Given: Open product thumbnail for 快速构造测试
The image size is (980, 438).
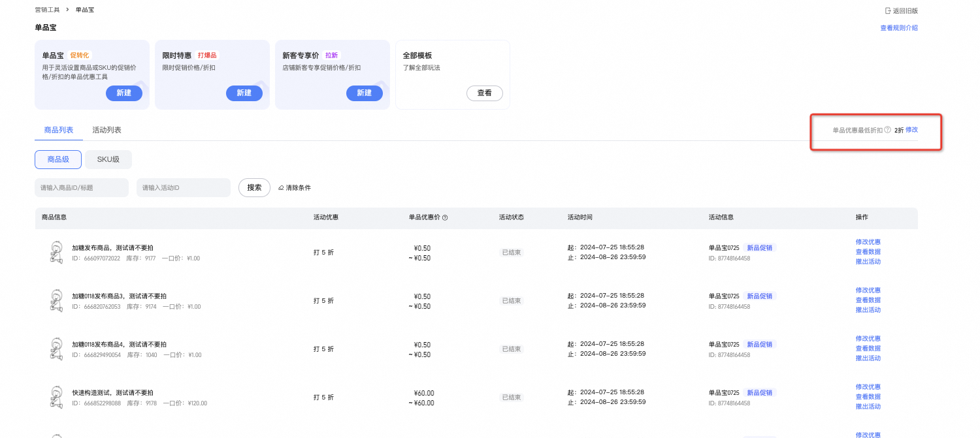Looking at the screenshot, I should pyautogui.click(x=56, y=397).
